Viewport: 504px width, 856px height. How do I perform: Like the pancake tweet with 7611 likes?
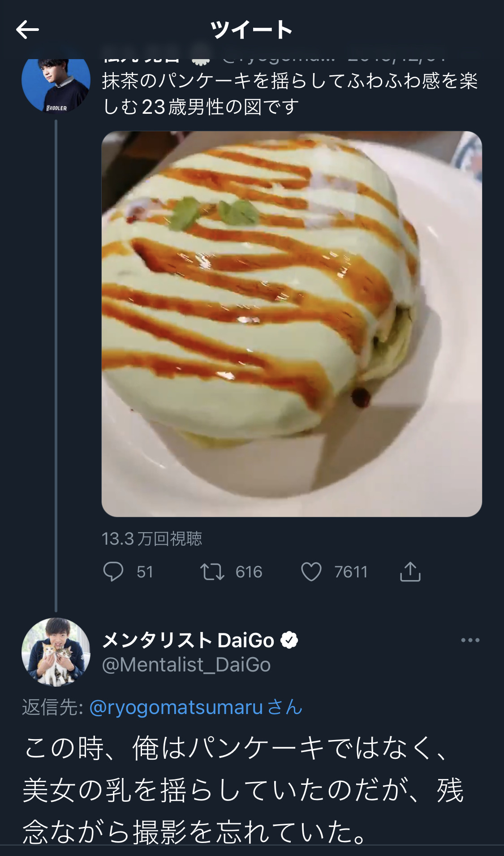point(311,572)
